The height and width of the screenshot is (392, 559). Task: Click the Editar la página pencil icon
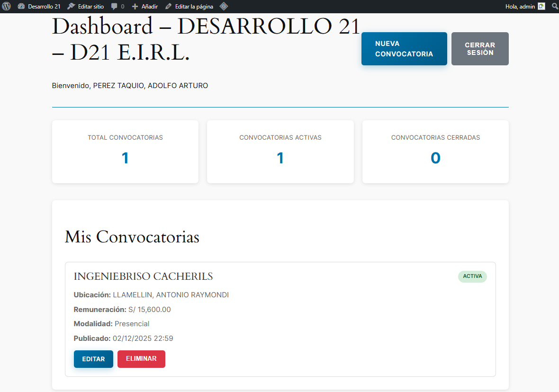click(x=168, y=7)
